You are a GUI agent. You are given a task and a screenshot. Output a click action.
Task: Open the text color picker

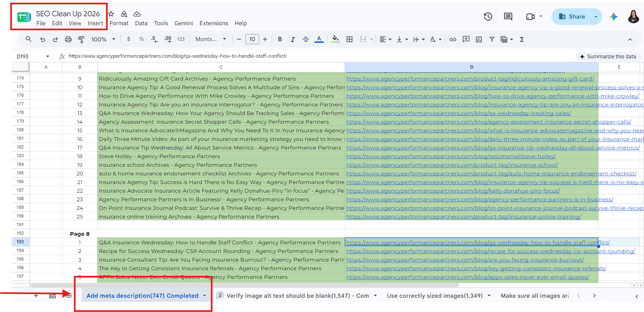[x=319, y=39]
